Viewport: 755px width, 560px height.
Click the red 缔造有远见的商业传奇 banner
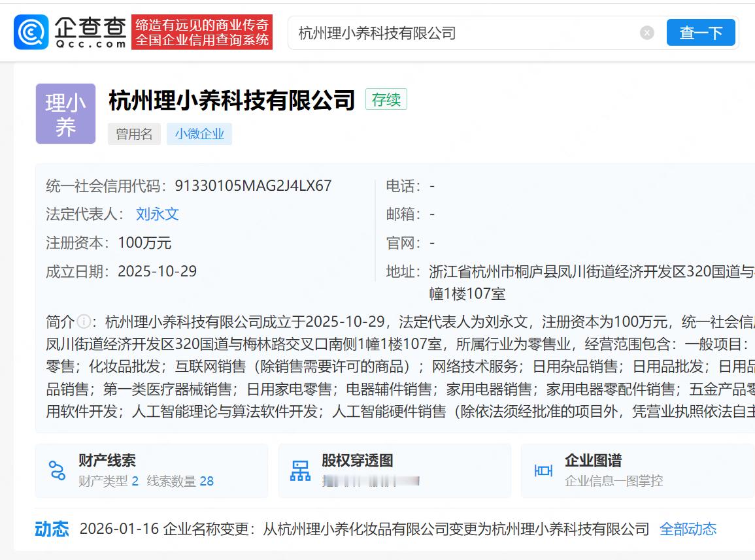[202, 31]
